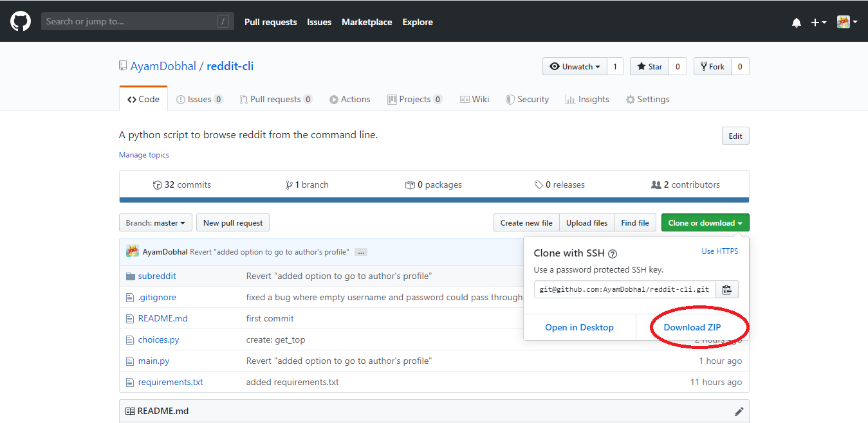868x423 pixels.
Task: Select the SSH clone URL field
Action: (624, 289)
